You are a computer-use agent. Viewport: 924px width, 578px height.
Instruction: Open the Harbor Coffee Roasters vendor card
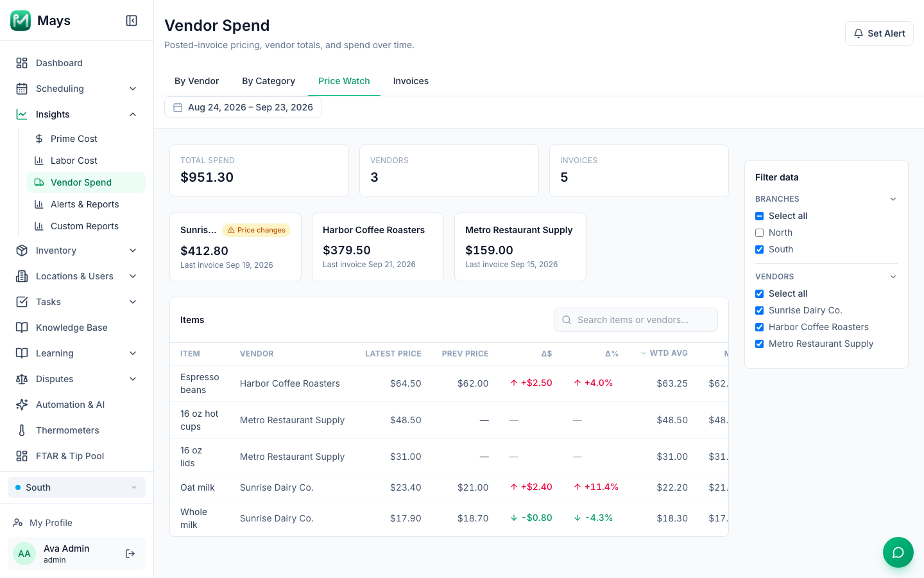378,247
